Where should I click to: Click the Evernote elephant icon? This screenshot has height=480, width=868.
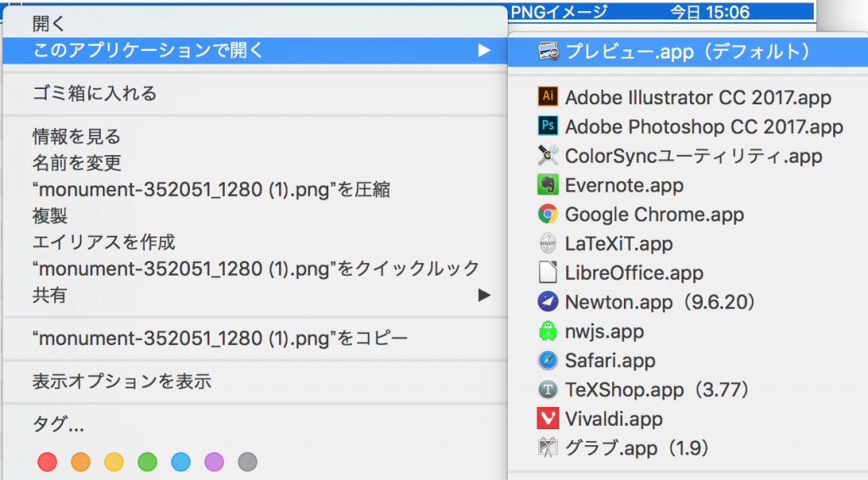tap(548, 184)
